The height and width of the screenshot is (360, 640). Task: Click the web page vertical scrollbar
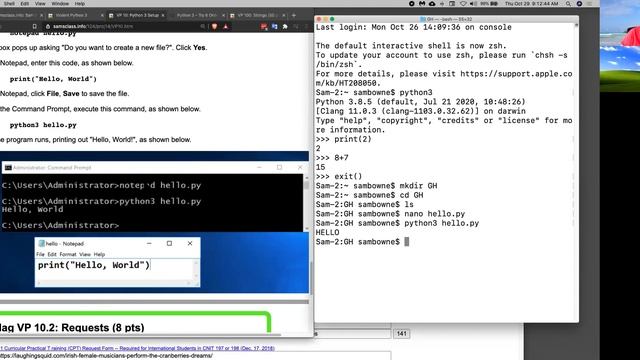coord(311,278)
